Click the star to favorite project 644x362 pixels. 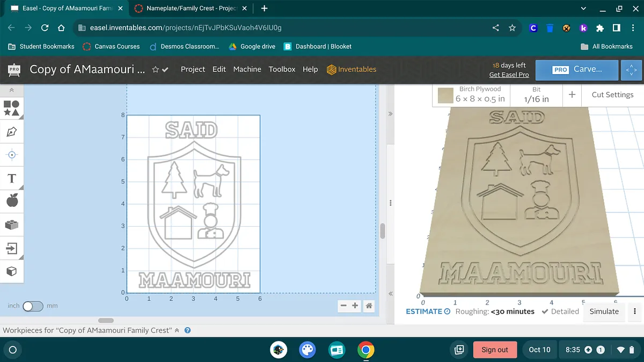click(x=155, y=69)
